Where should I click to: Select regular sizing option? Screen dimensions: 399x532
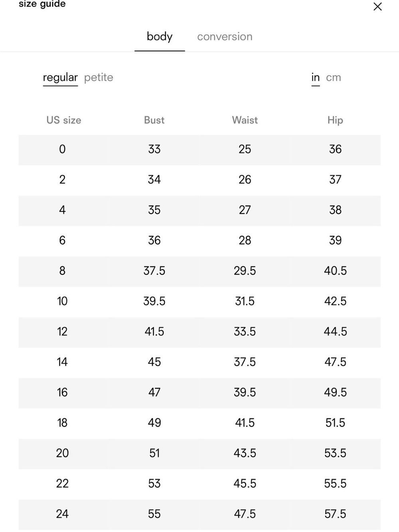[60, 77]
